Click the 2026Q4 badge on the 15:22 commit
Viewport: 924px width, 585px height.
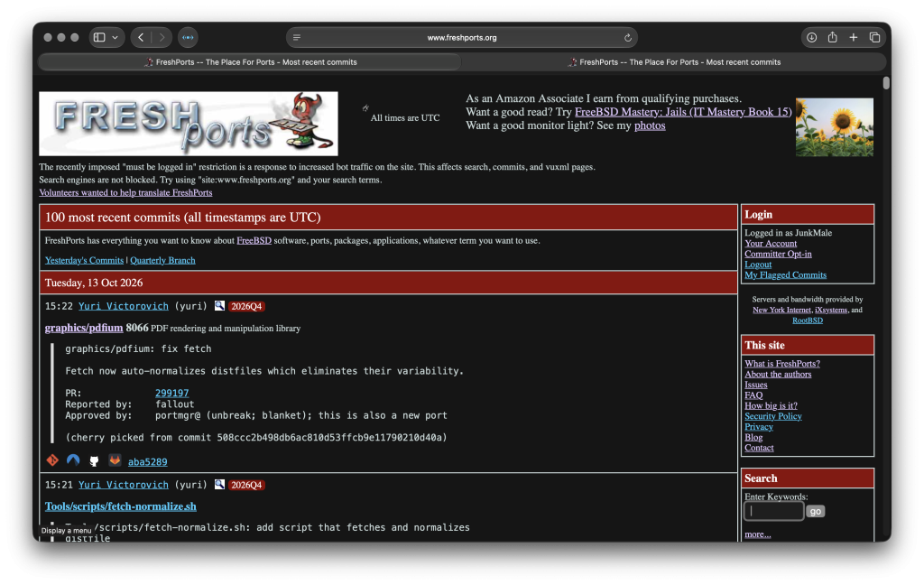tap(246, 306)
